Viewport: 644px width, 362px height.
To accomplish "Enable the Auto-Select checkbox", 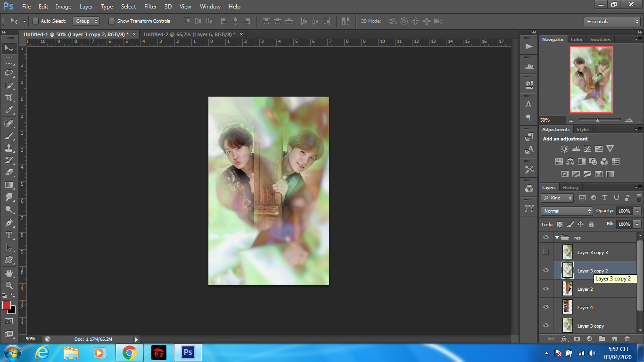I will tap(35, 21).
